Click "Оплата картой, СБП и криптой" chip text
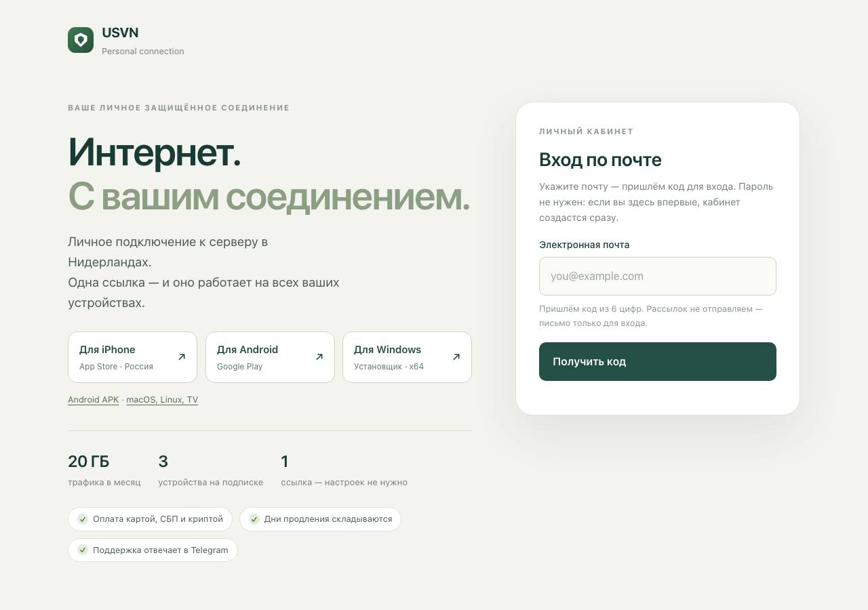Viewport: 868px width, 610px height. (158, 519)
